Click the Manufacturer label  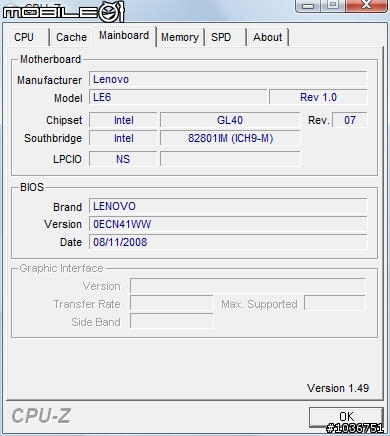click(49, 80)
